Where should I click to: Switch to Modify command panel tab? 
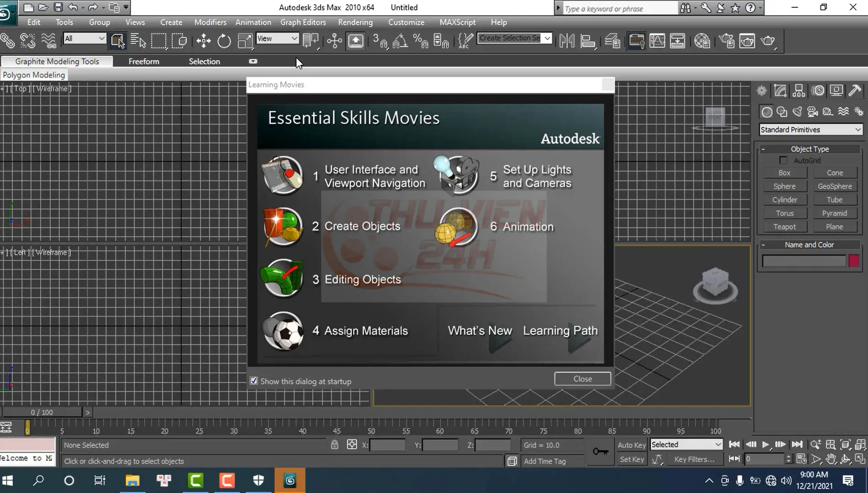(x=780, y=90)
